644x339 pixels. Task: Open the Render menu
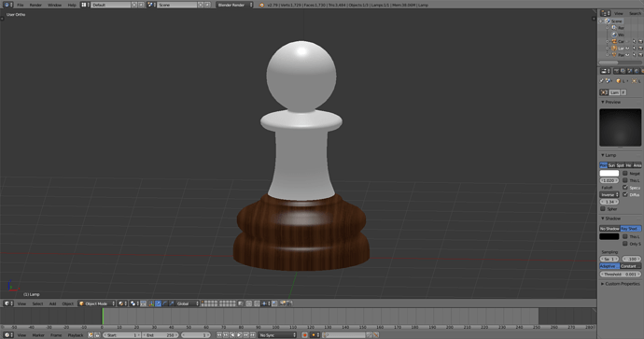click(x=35, y=5)
